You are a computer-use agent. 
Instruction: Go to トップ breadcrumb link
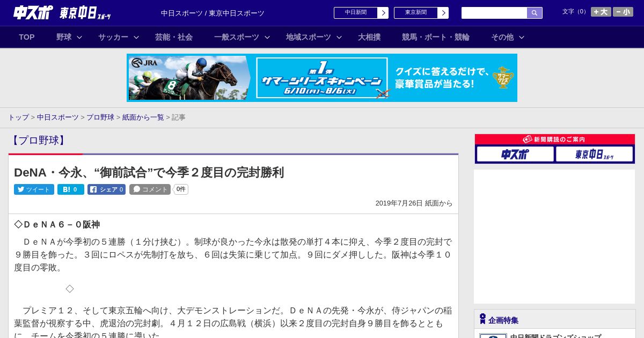(x=18, y=117)
